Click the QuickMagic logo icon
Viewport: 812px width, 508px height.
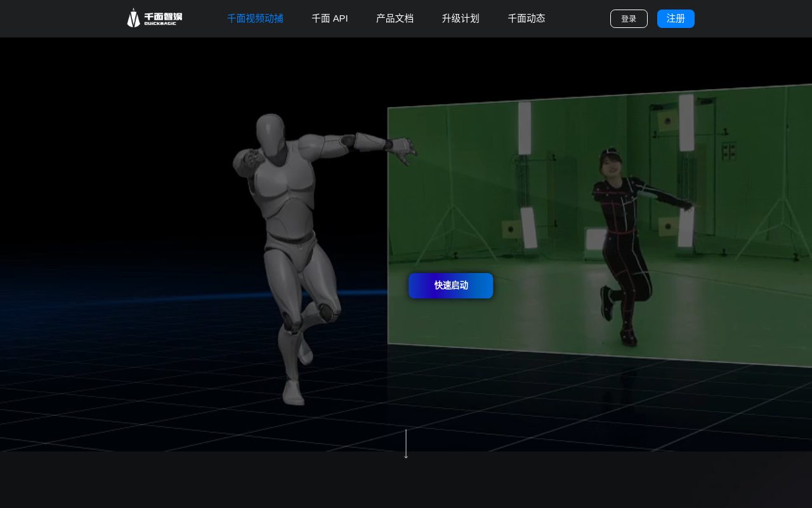(133, 18)
